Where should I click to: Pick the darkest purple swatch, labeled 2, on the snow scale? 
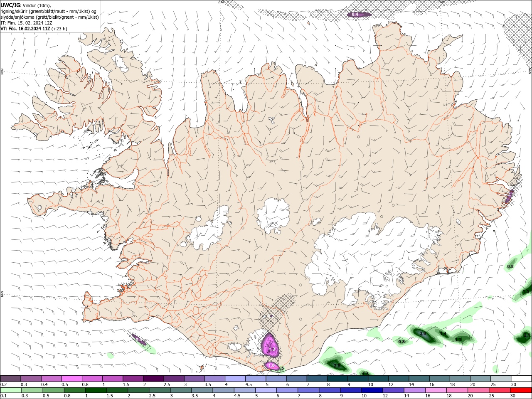pyautogui.click(x=153, y=379)
